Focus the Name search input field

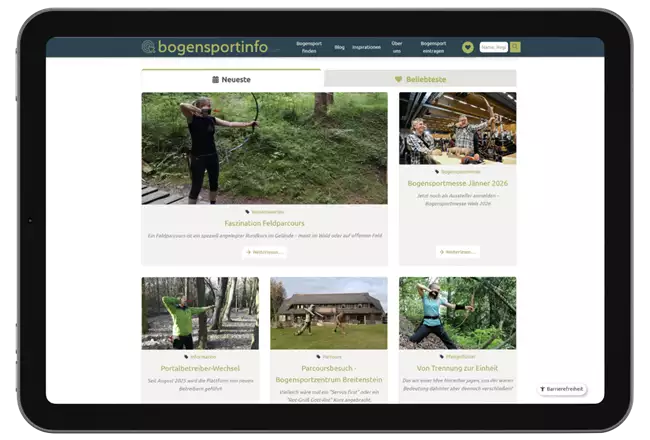pos(494,47)
